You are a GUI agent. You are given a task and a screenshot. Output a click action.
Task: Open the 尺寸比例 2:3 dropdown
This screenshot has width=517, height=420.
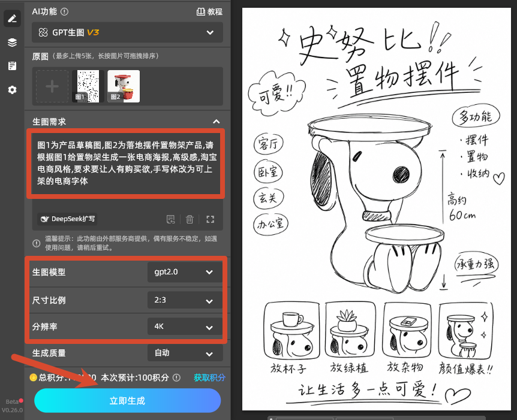click(x=185, y=300)
